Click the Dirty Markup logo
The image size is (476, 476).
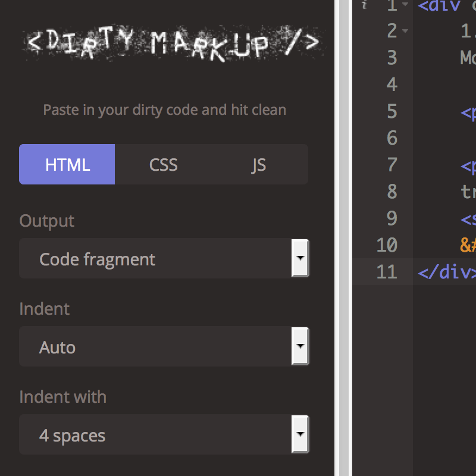pyautogui.click(x=173, y=43)
